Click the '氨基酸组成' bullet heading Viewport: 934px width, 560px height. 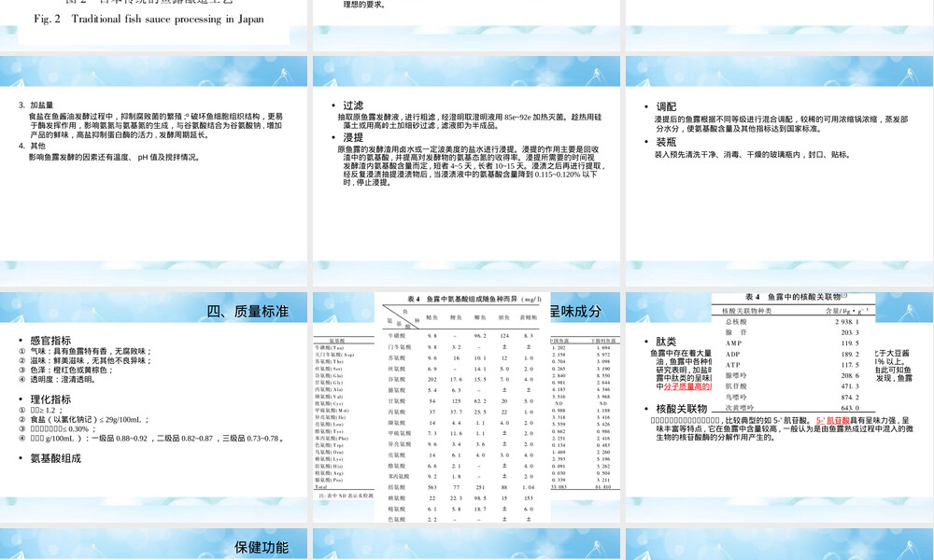[x=55, y=458]
